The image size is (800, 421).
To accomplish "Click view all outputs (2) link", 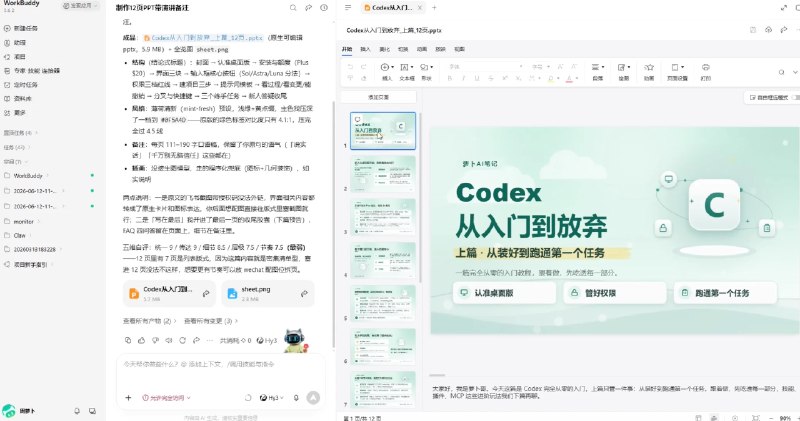I will tap(149, 321).
